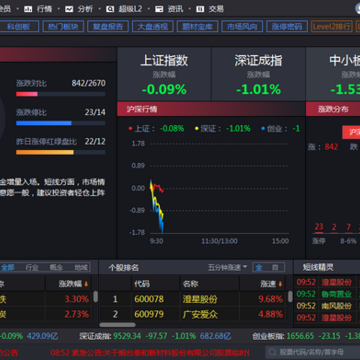Open the 大盘透视 view
The height and width of the screenshot is (360, 360).
pos(153,26)
